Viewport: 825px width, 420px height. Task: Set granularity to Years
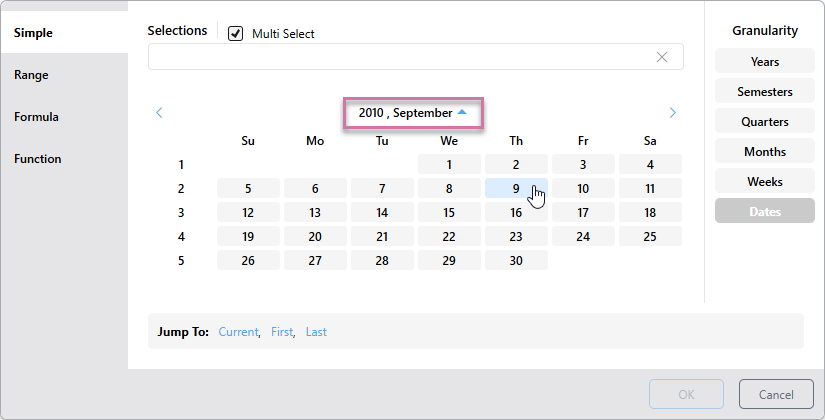tap(764, 62)
